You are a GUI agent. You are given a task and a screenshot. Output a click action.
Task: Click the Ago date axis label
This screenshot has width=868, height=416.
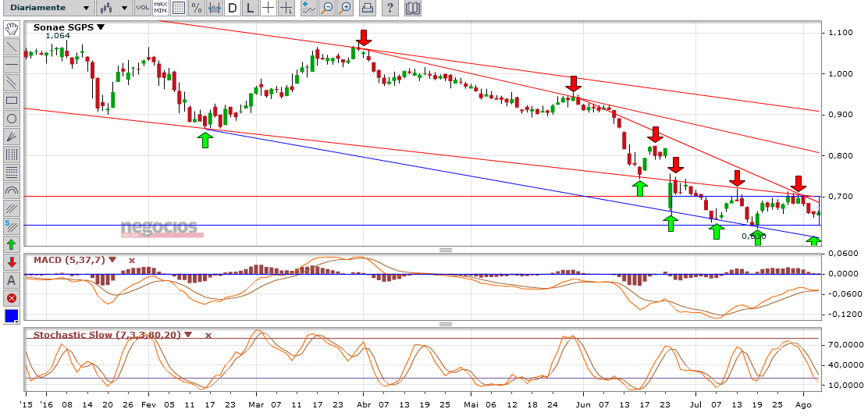(803, 405)
